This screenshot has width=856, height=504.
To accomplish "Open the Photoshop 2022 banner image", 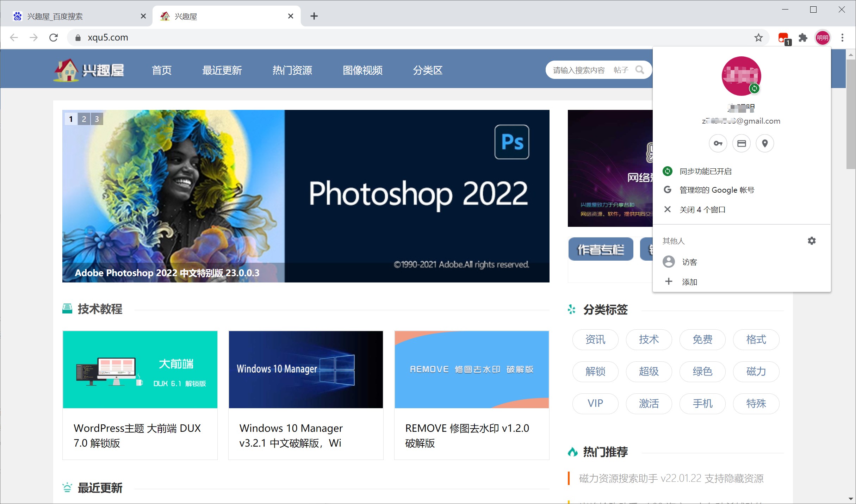I will (306, 196).
